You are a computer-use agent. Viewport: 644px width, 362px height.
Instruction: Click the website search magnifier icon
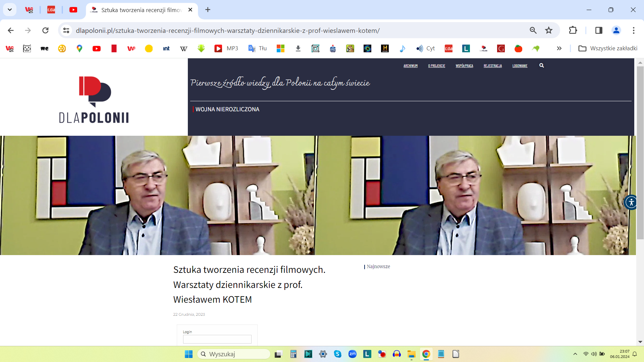[x=541, y=66]
